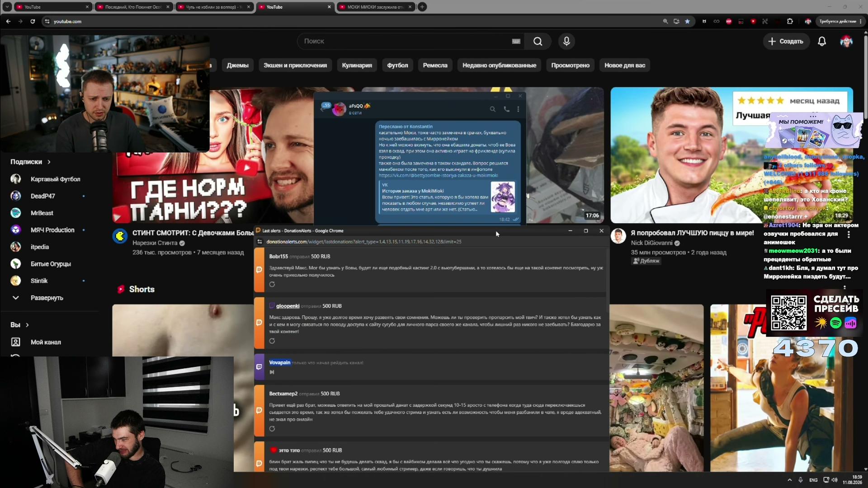Replay the gloopenki donation alert
Image resolution: width=868 pixels, height=488 pixels.
point(272,341)
